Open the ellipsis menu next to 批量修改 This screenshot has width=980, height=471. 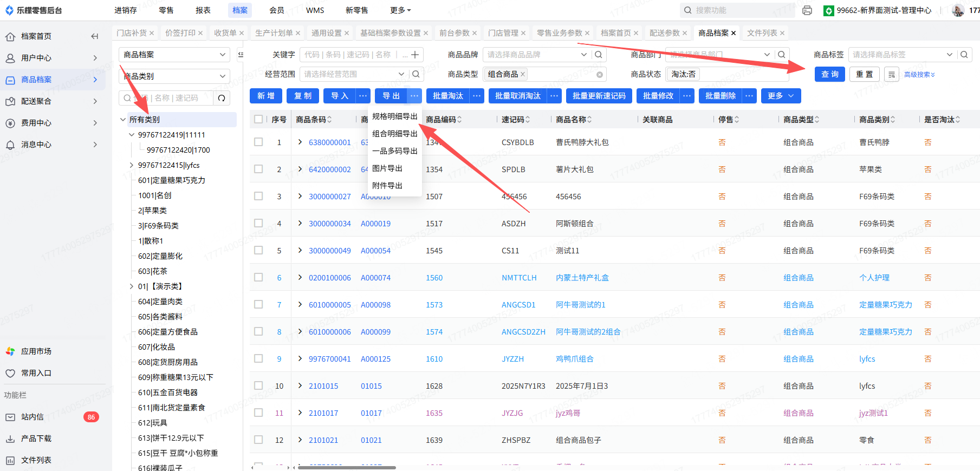point(687,96)
